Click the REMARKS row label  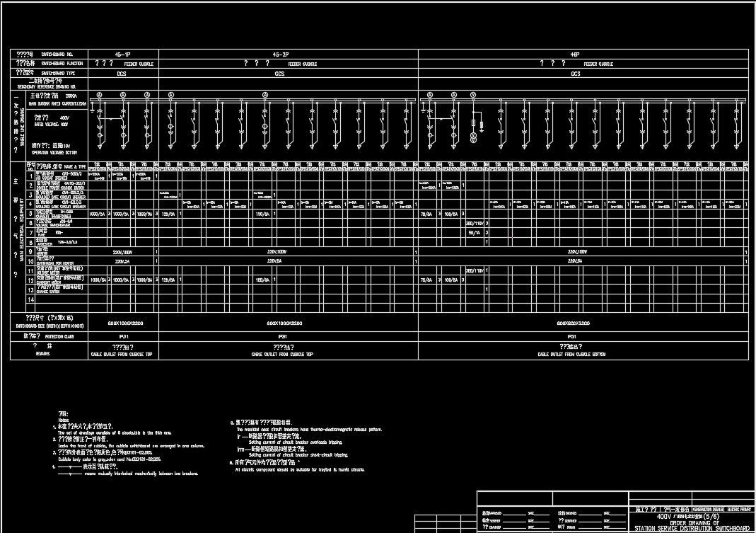click(42, 354)
